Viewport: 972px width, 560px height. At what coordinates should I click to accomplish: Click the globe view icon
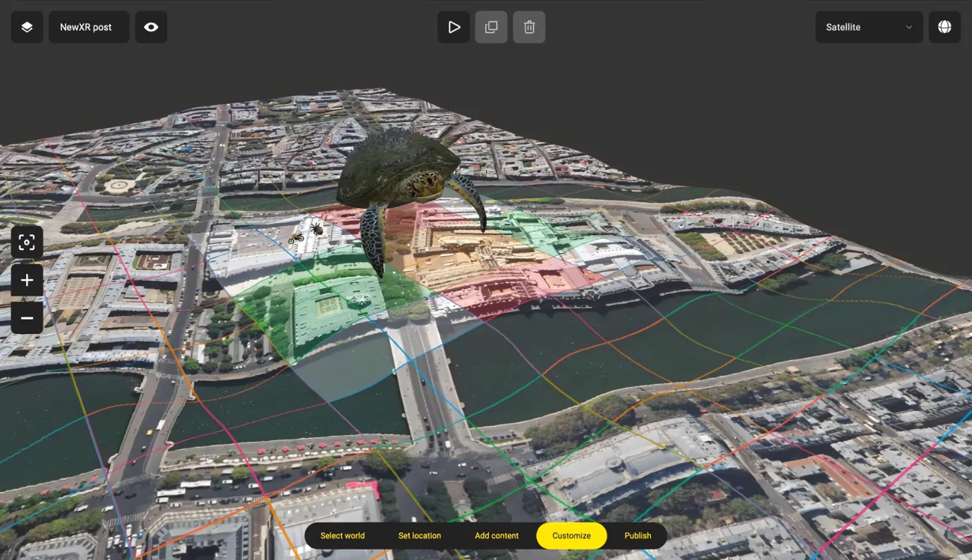(944, 27)
